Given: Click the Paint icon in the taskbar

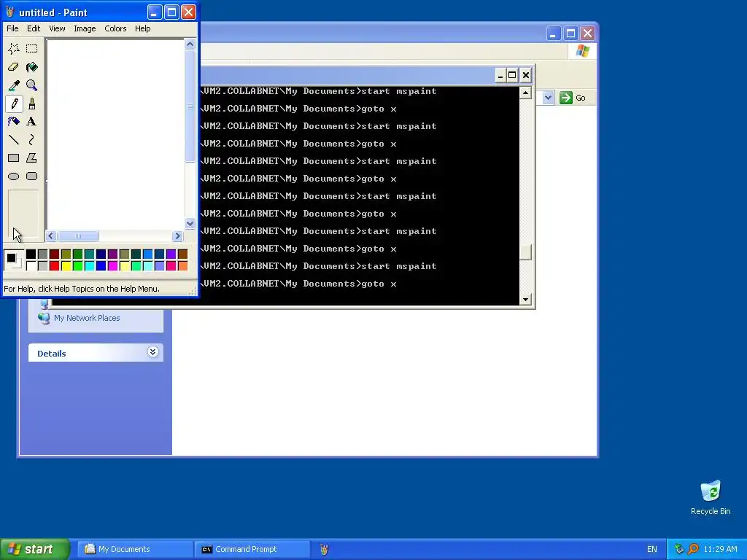Looking at the screenshot, I should [x=324, y=549].
